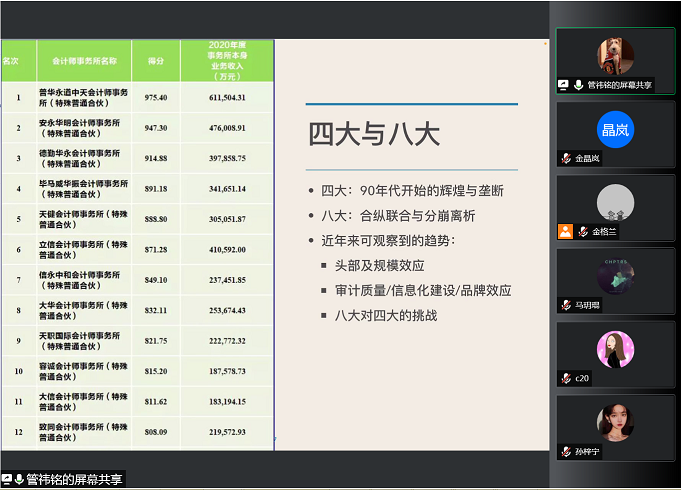Viewport: 681px width, 492px height.
Task: Click the screen-share icon in bottom-left label
Action: (x=7, y=480)
